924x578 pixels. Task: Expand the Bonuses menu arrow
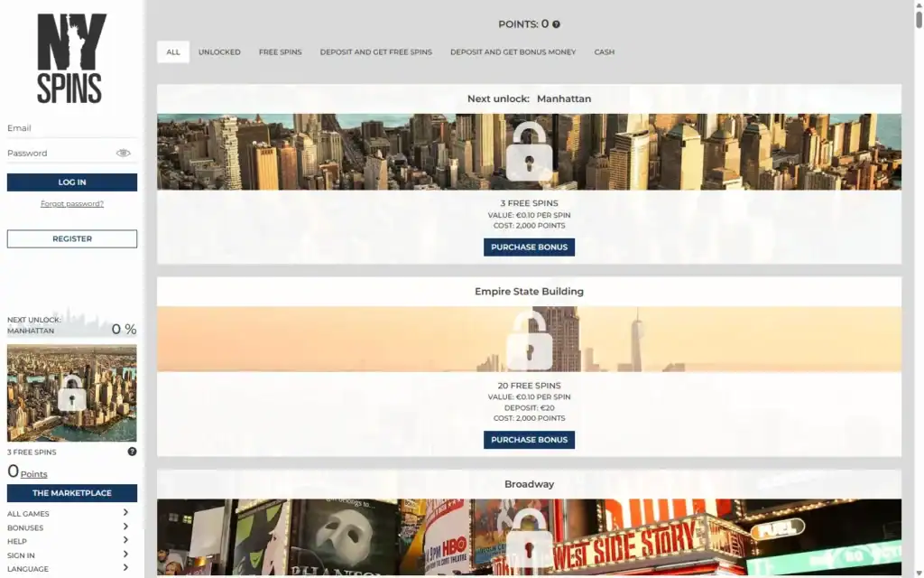coord(125,527)
